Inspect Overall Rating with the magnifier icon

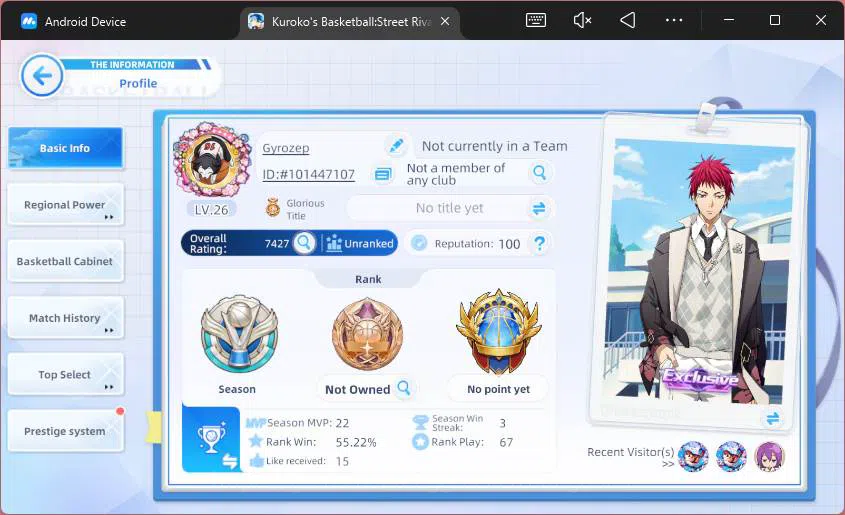pos(304,243)
